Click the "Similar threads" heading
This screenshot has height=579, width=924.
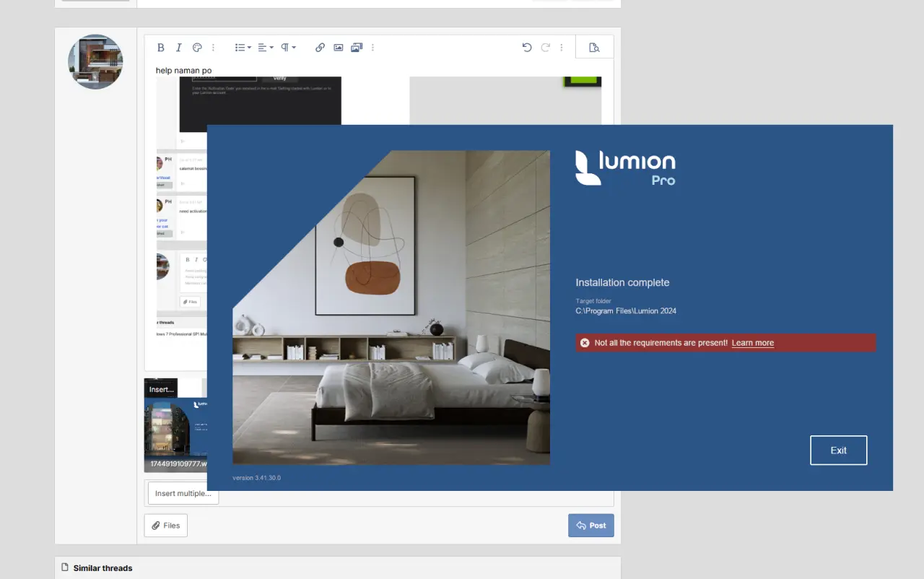[103, 568]
